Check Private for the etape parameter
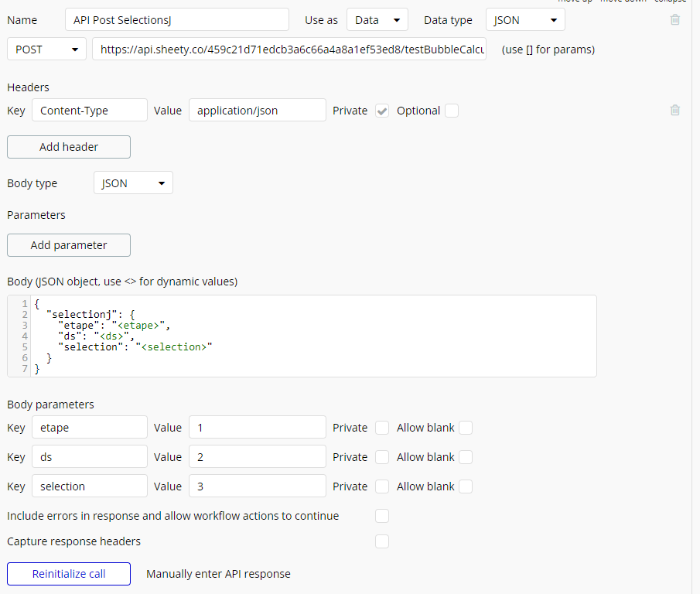Viewport: 700px width, 594px height. pyautogui.click(x=382, y=428)
